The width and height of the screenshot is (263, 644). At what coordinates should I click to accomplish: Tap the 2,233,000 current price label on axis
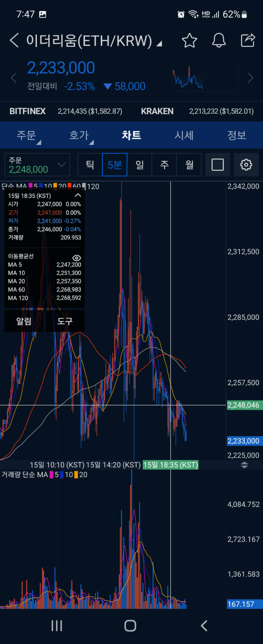[x=245, y=441]
